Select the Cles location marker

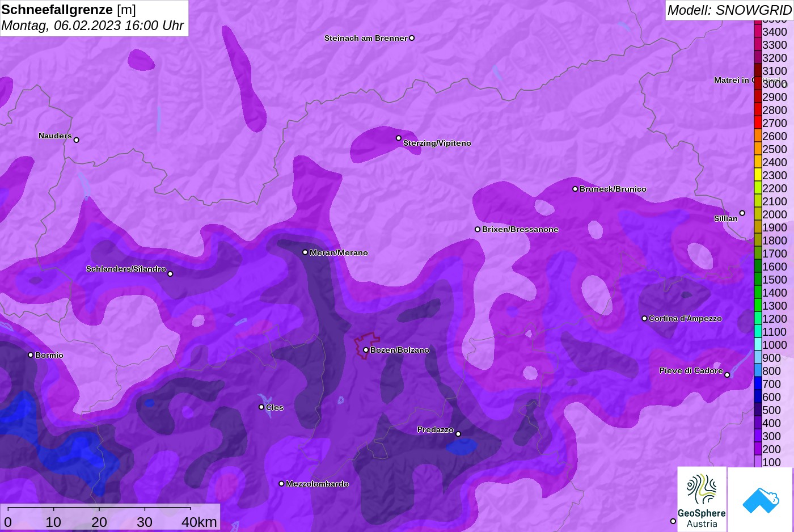[261, 407]
